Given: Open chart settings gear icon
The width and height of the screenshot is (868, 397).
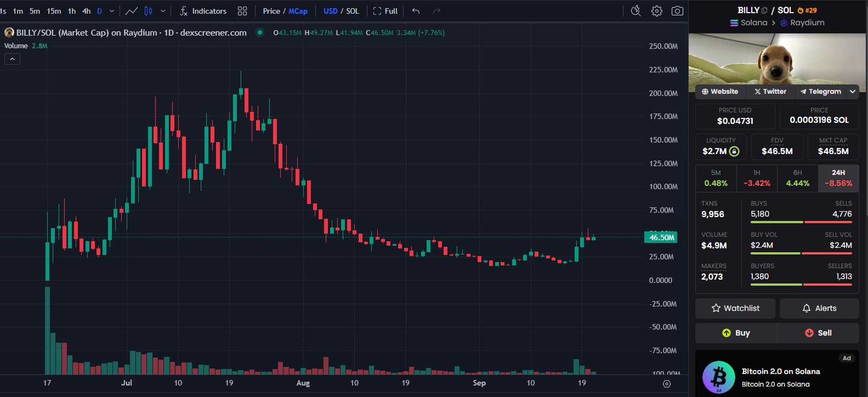Looking at the screenshot, I should (657, 11).
